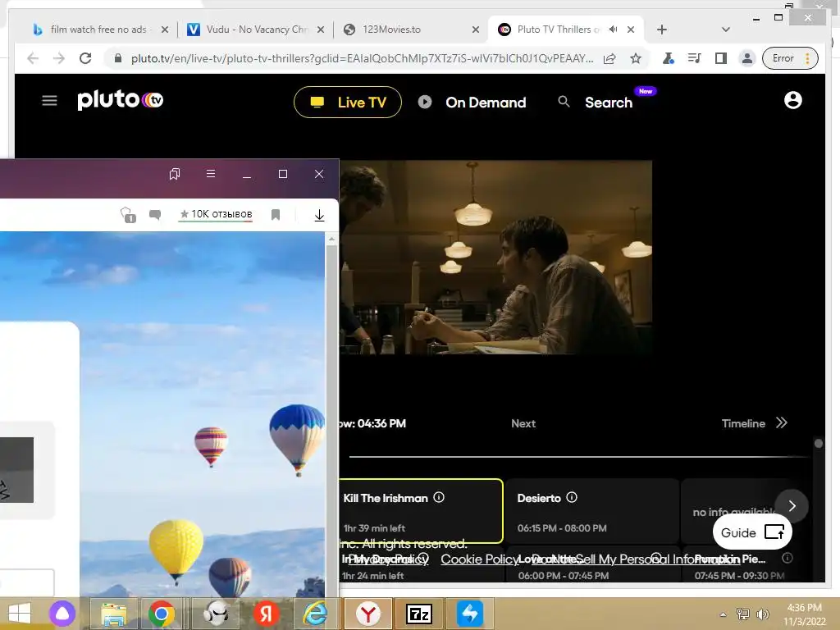840x630 pixels.
Task: Go forward in Chrome
Action: click(x=59, y=58)
